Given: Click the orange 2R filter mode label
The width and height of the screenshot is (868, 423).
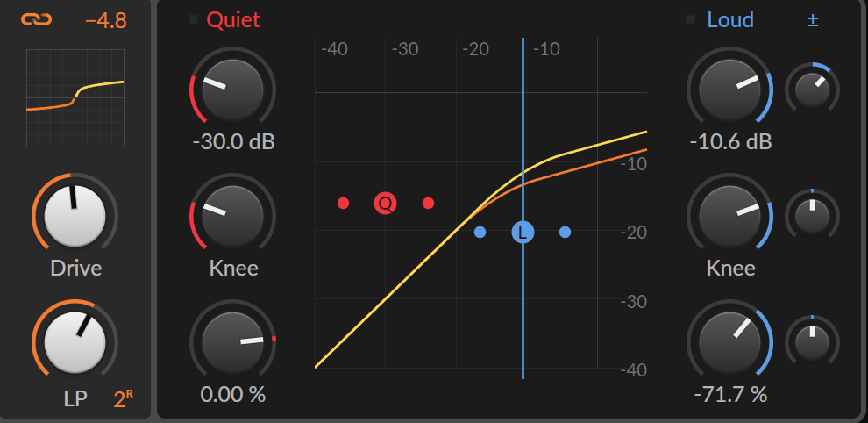Looking at the screenshot, I should tap(124, 399).
